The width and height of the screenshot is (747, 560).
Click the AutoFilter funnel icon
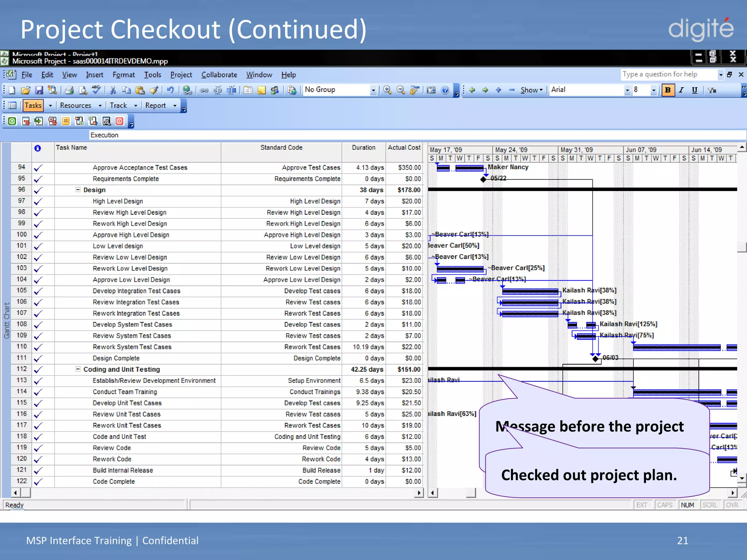click(x=712, y=90)
